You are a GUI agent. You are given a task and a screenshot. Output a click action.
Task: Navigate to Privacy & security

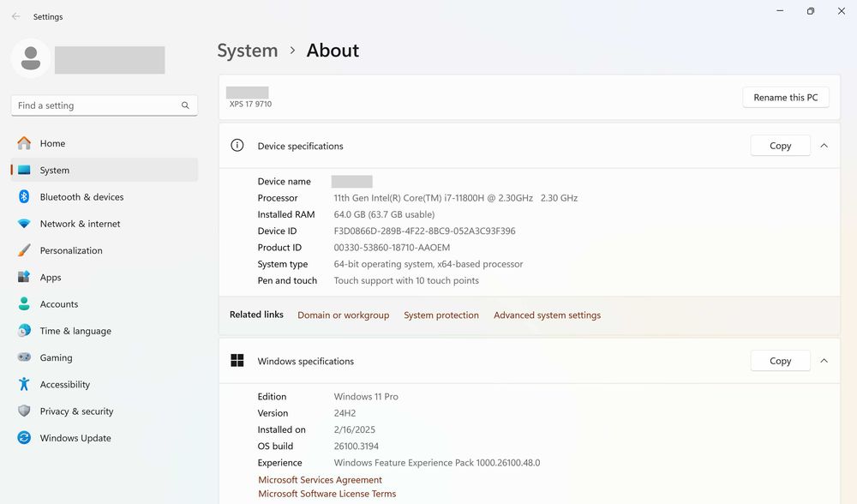[105, 411]
